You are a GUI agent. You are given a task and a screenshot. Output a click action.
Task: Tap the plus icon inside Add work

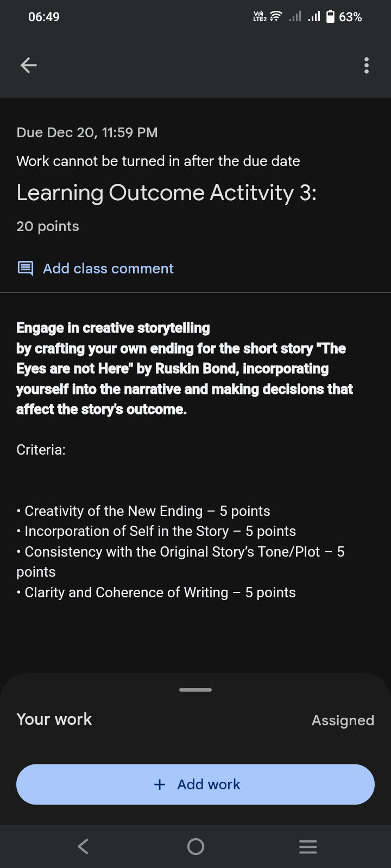coord(160,784)
